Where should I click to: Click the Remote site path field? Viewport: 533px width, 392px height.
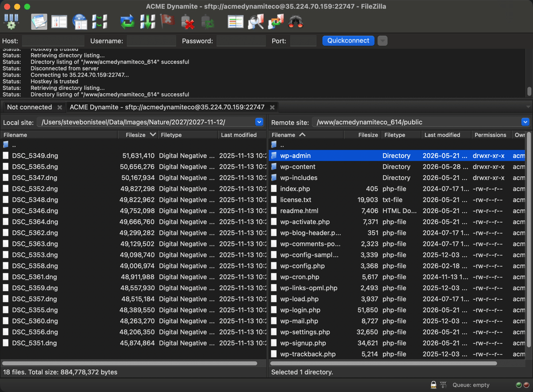point(421,122)
